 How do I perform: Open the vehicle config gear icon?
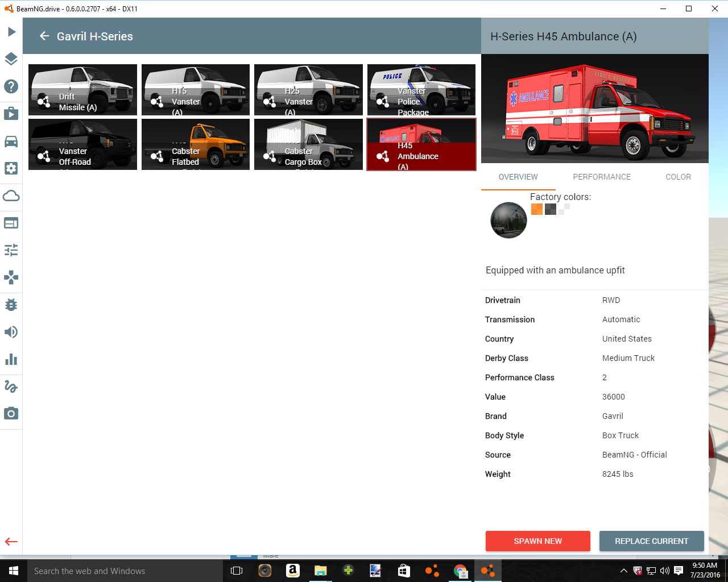(11, 168)
